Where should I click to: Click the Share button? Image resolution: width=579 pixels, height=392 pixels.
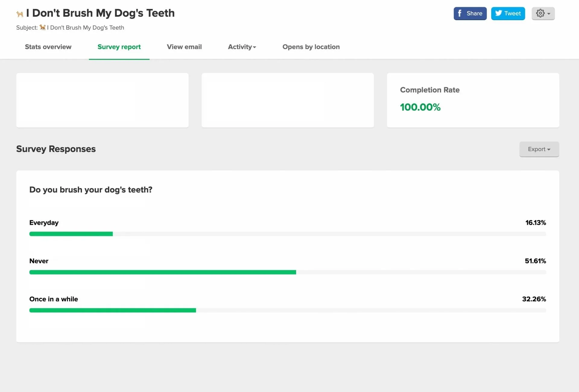(x=470, y=13)
